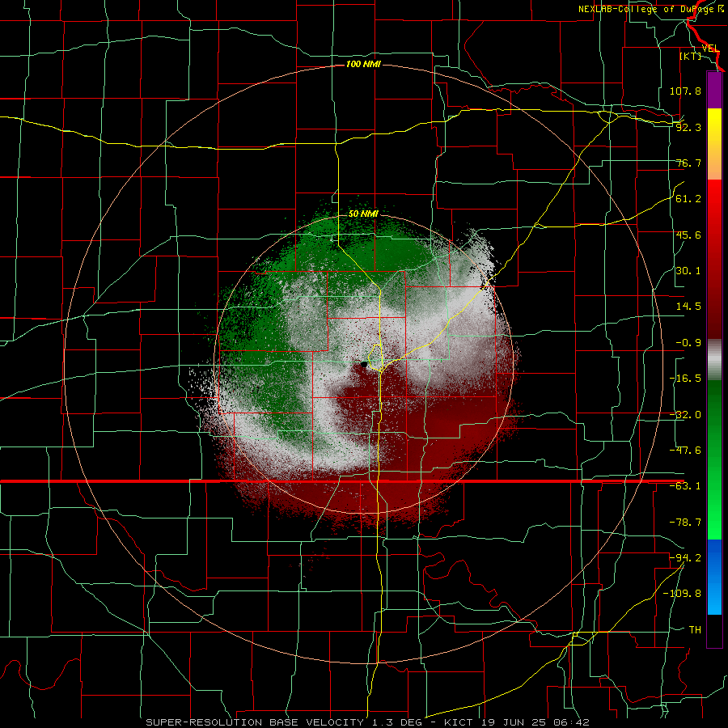Click the 107.8 legend value
Screen dimensions: 728x728
tap(685, 91)
